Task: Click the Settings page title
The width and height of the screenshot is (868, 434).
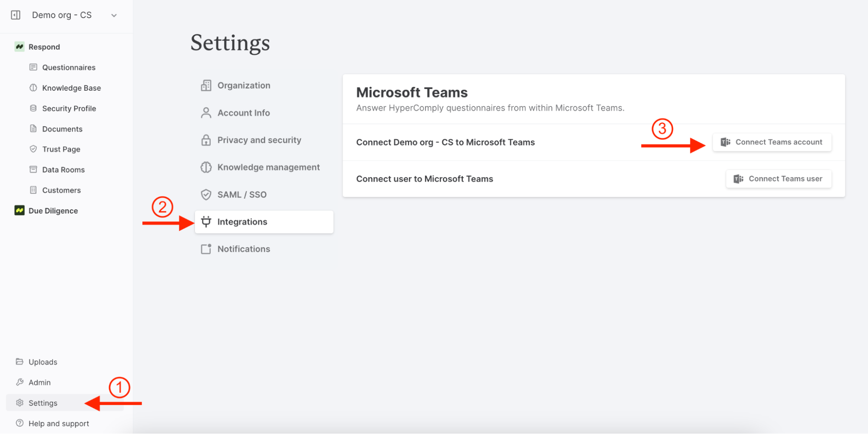Action: point(230,43)
